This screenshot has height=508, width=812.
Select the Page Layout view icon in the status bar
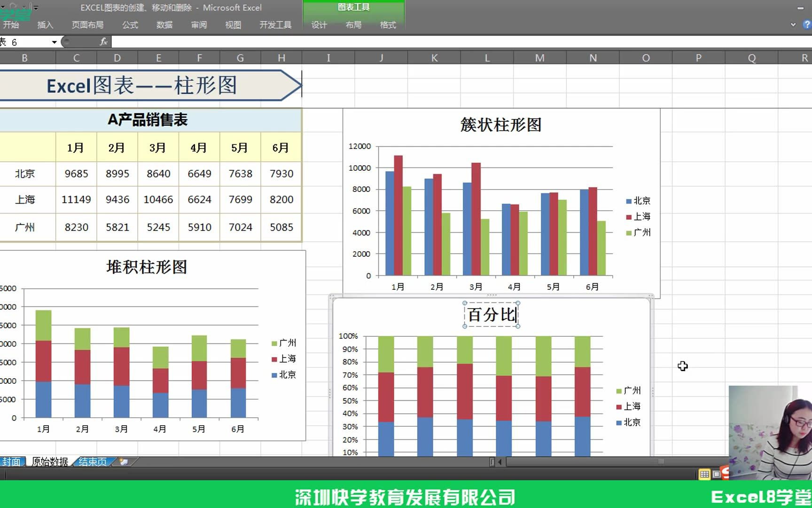[x=716, y=474]
